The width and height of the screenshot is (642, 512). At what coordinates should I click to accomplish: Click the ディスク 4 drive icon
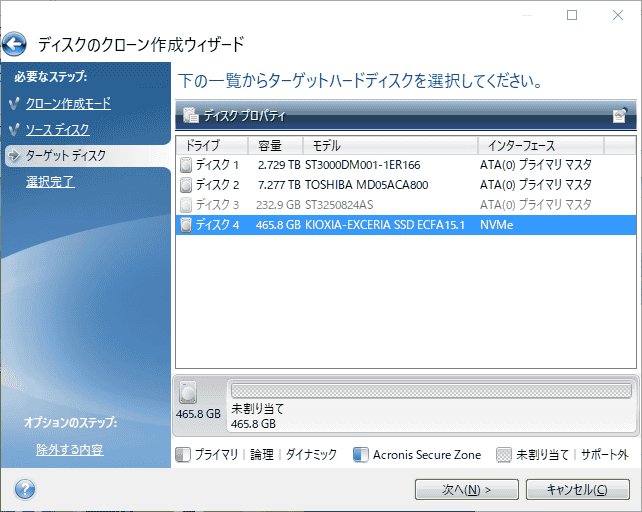186,225
